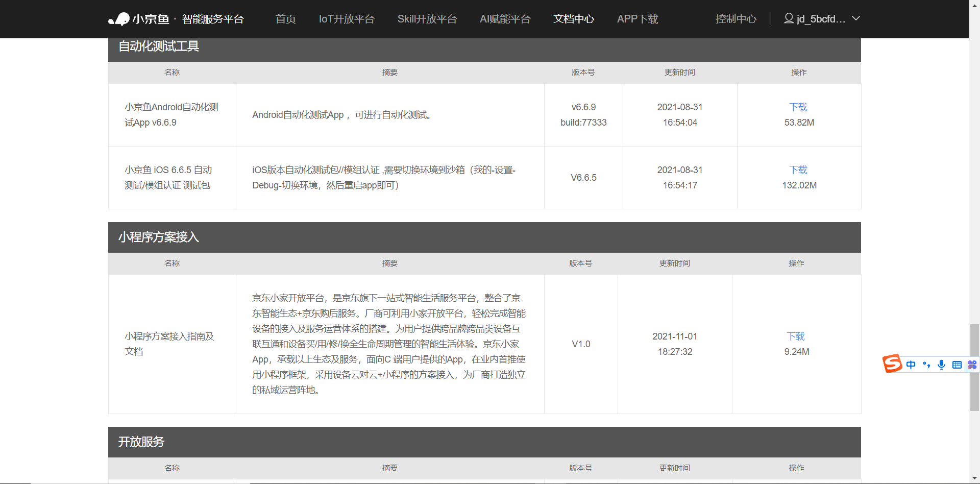Viewport: 980px width, 484px height.
Task: Click the v6.6.9 build:77333 version cell
Action: click(583, 115)
